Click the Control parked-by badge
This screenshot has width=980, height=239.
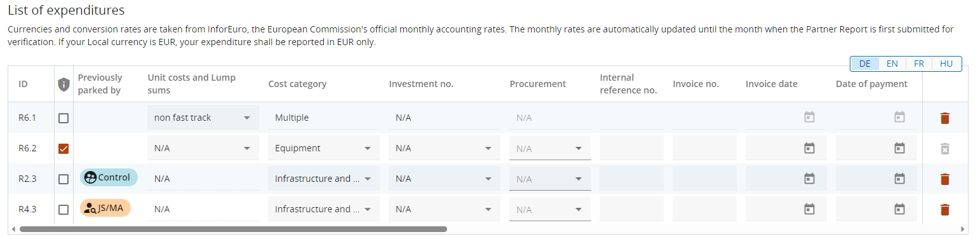pyautogui.click(x=109, y=177)
